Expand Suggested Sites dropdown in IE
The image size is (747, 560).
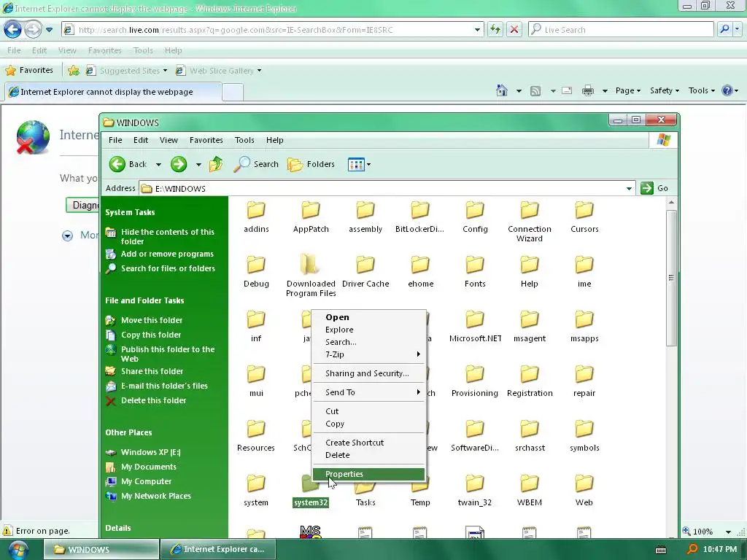pos(166,71)
